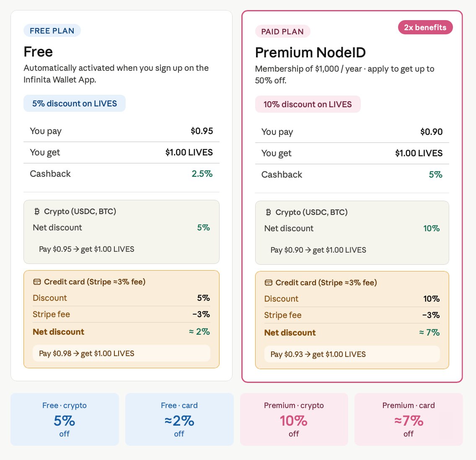Image resolution: width=476 pixels, height=460 pixels.
Task: Click the Premium Cashback 5% value
Action: coord(436,175)
